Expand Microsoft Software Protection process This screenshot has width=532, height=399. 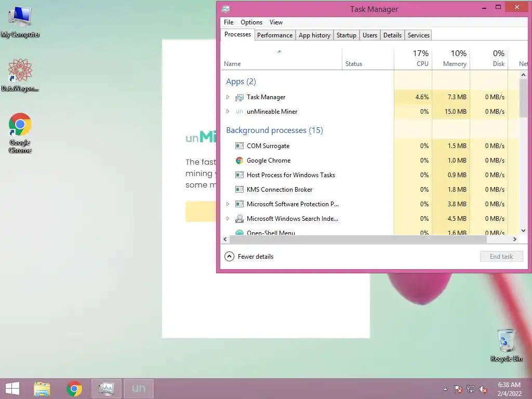[x=228, y=204]
